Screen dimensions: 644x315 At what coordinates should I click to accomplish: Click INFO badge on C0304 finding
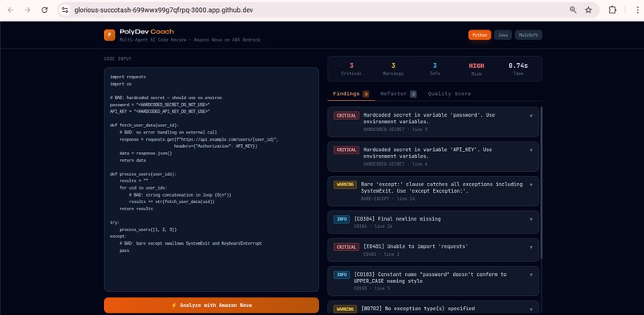(341, 219)
